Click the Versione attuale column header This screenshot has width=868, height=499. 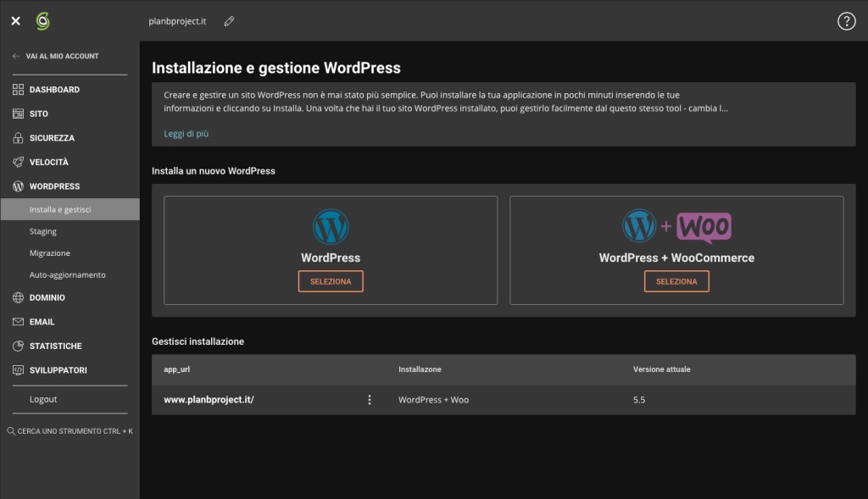point(661,369)
